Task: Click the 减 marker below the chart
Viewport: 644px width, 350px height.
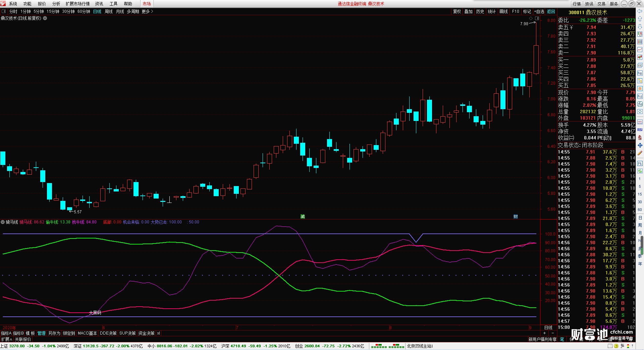Action: click(x=303, y=217)
